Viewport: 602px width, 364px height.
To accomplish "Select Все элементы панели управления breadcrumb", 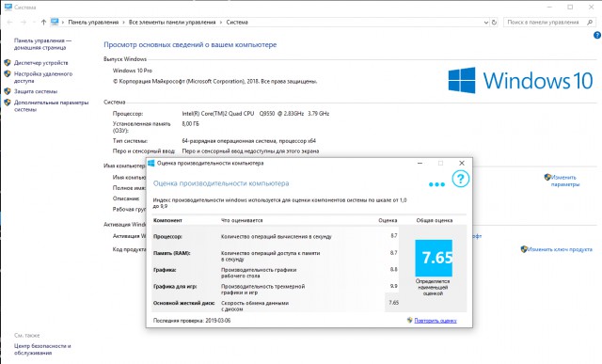I will coord(172,23).
